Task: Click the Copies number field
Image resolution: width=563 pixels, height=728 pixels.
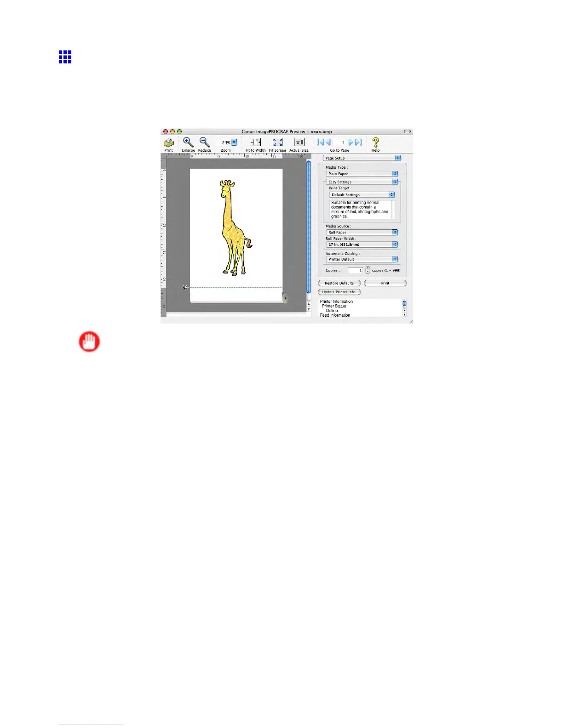Action: point(355,271)
